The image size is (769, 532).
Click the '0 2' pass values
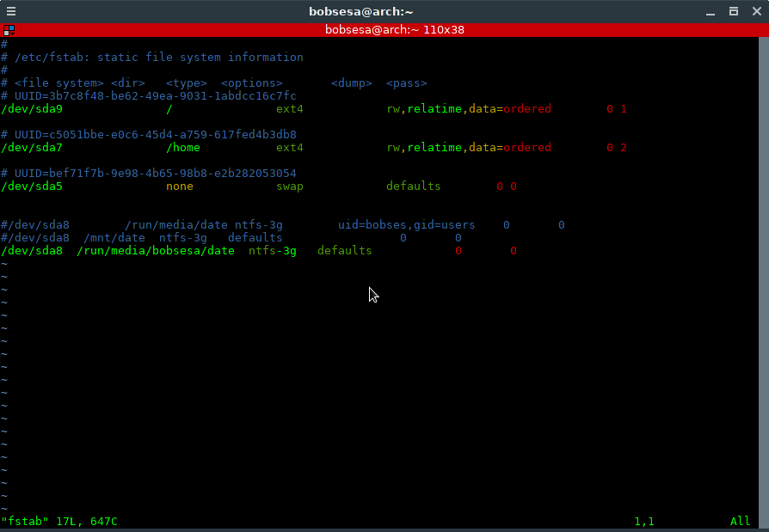[x=617, y=148]
